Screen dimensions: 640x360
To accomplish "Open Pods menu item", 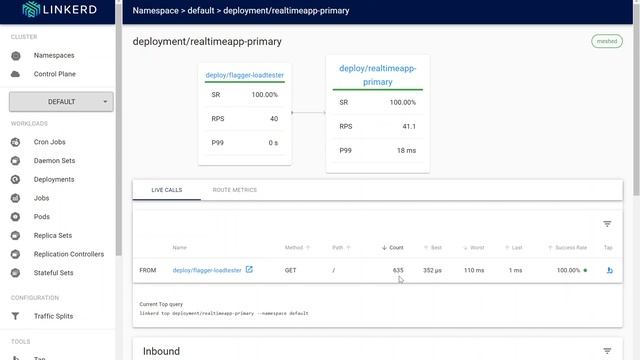I will (x=42, y=217).
